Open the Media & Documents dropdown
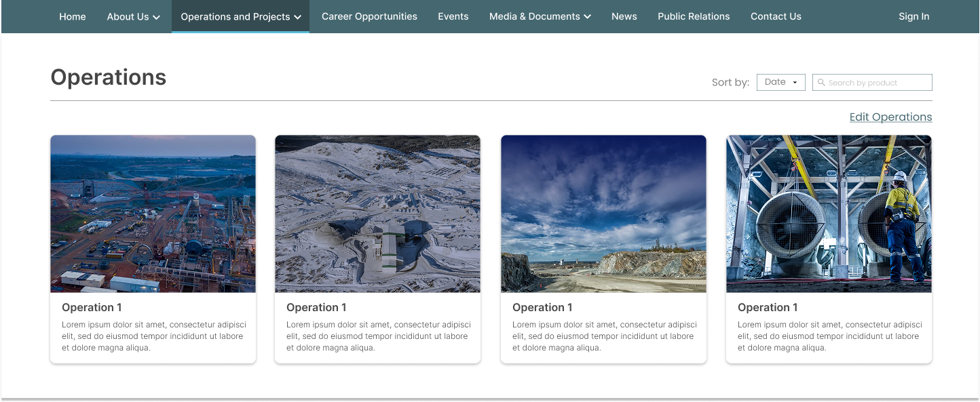Screen dimensions: 980x402 pyautogui.click(x=540, y=16)
